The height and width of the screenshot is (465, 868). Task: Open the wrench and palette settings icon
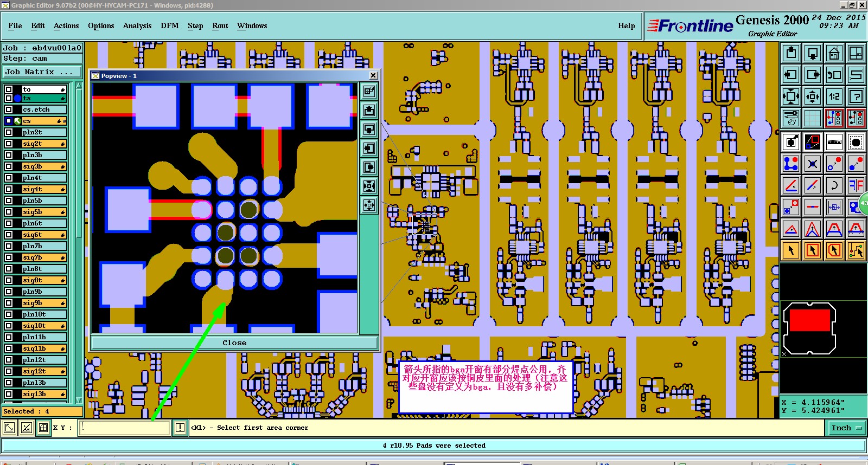pos(791,118)
